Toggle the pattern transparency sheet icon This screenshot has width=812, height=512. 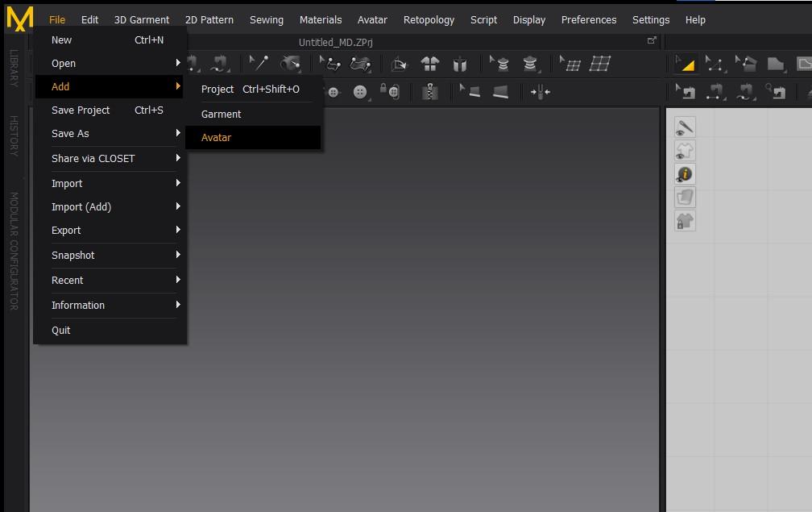pyautogui.click(x=685, y=198)
